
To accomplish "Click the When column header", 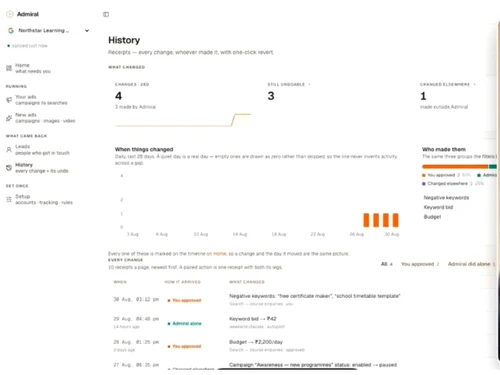I will (120, 282).
